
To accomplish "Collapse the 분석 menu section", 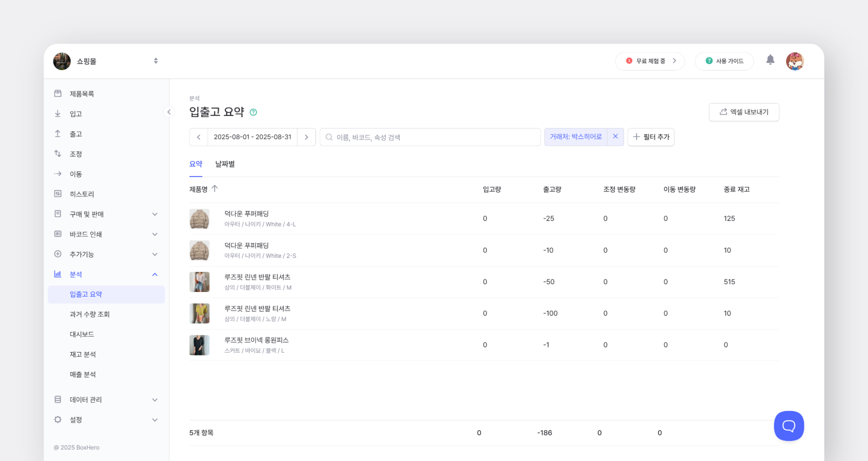I will pos(154,274).
